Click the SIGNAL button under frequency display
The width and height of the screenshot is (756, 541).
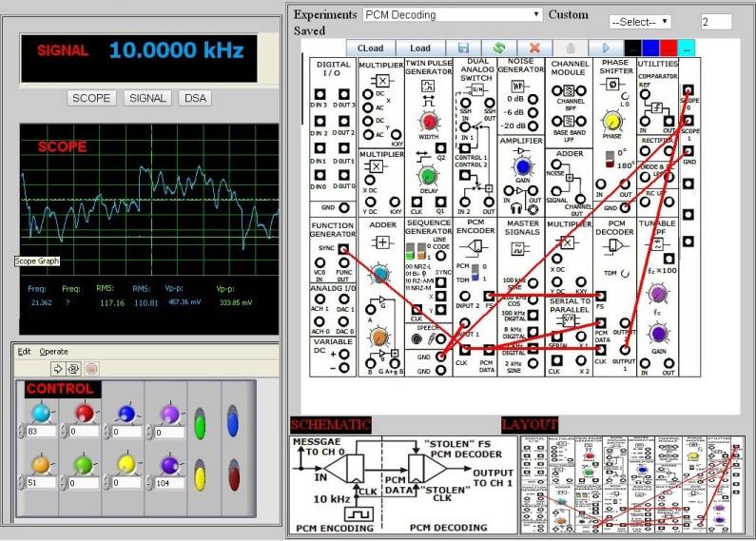pyautogui.click(x=147, y=98)
